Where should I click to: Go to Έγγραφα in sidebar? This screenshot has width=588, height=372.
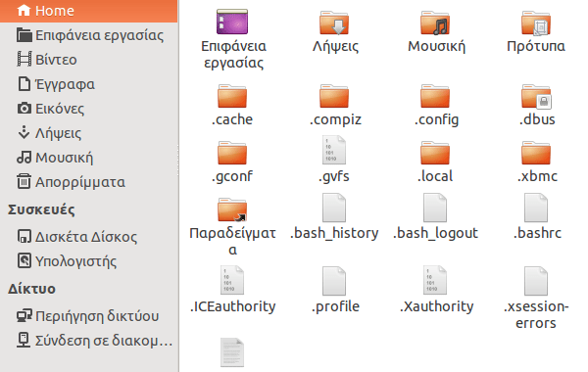88,84
